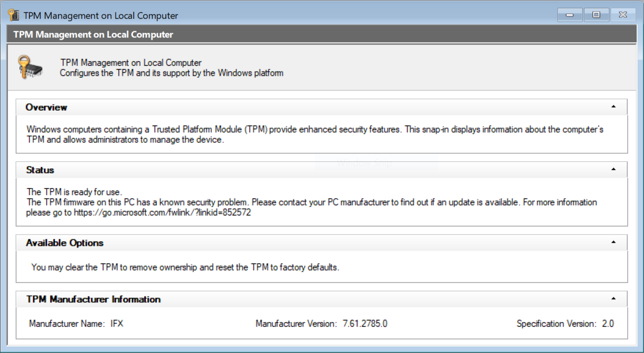Click the large key and chip icon in header
The height and width of the screenshot is (353, 644).
pos(30,67)
